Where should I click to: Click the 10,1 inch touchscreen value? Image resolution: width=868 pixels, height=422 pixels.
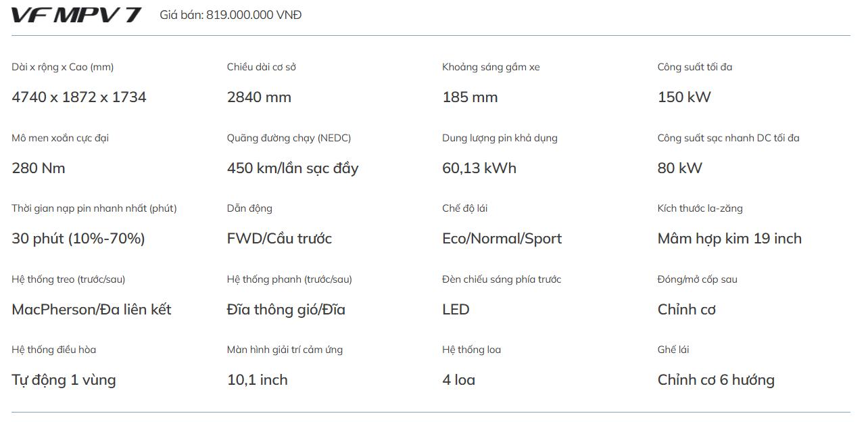[258, 380]
